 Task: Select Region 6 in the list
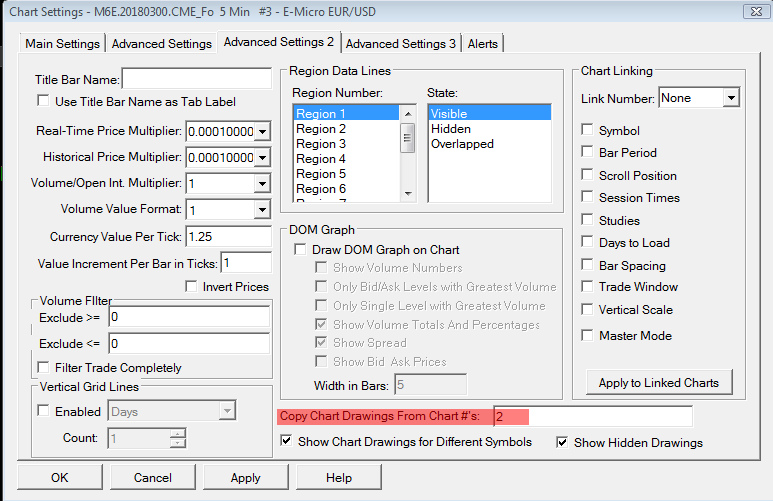click(x=346, y=189)
